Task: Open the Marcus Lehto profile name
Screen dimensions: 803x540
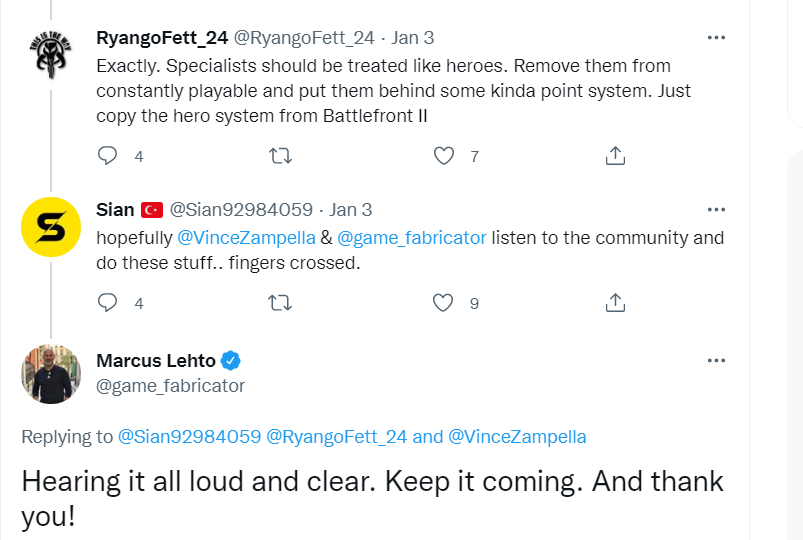Action: (x=156, y=361)
